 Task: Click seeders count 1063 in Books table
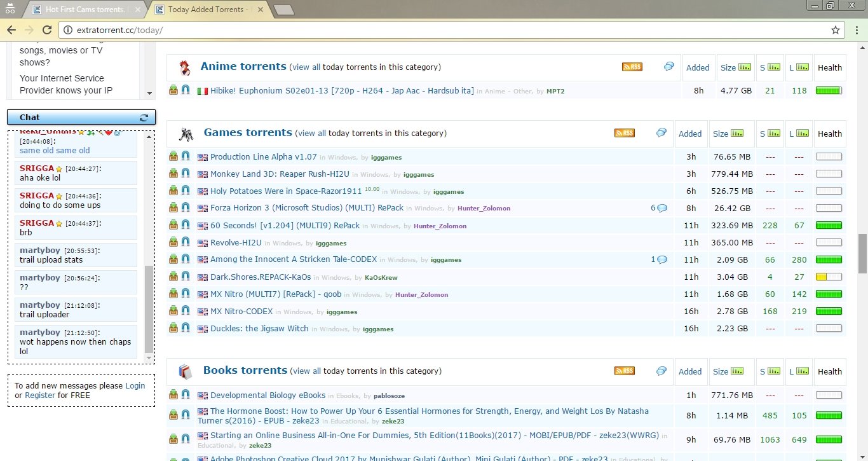tap(770, 440)
